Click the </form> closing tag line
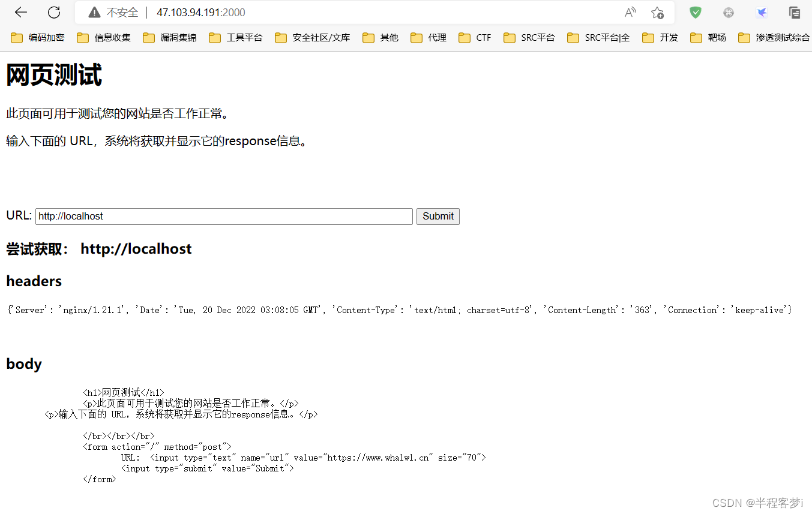Image resolution: width=812 pixels, height=514 pixels. coord(100,479)
